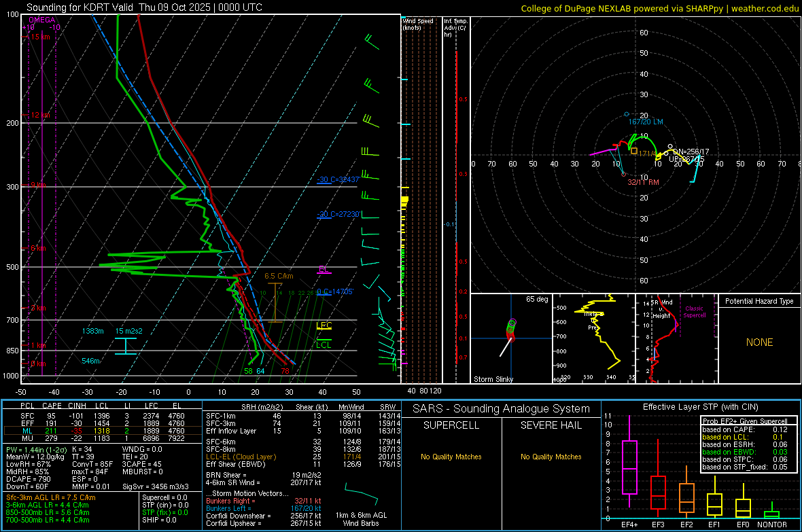
Task: Click the '15 m2s2' helicity annotation
Action: [x=129, y=331]
